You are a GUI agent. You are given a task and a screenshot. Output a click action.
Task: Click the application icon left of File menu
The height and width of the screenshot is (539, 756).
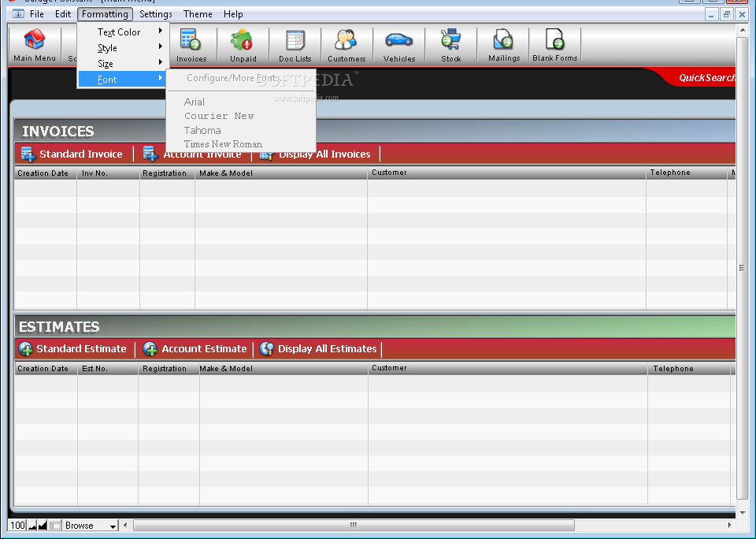pos(18,14)
